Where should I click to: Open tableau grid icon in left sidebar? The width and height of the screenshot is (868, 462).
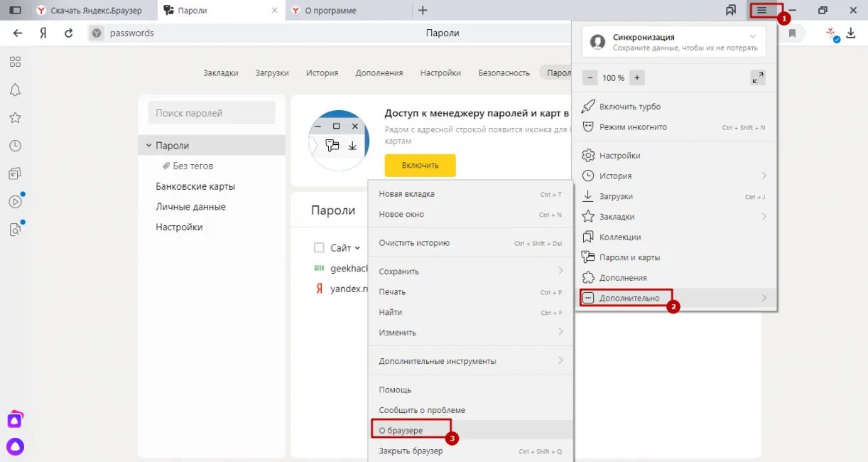15,62
